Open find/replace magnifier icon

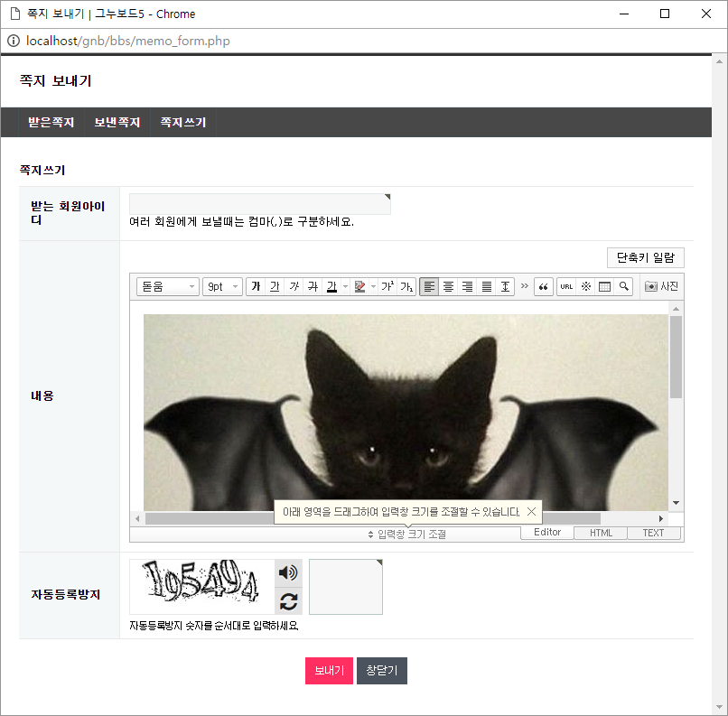(x=624, y=287)
